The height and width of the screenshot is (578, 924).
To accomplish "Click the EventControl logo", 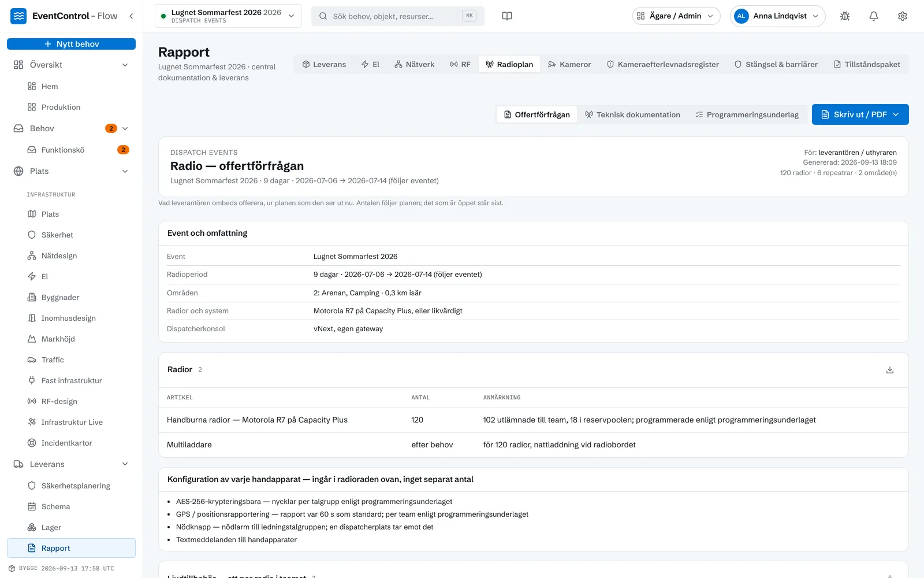I will click(19, 16).
